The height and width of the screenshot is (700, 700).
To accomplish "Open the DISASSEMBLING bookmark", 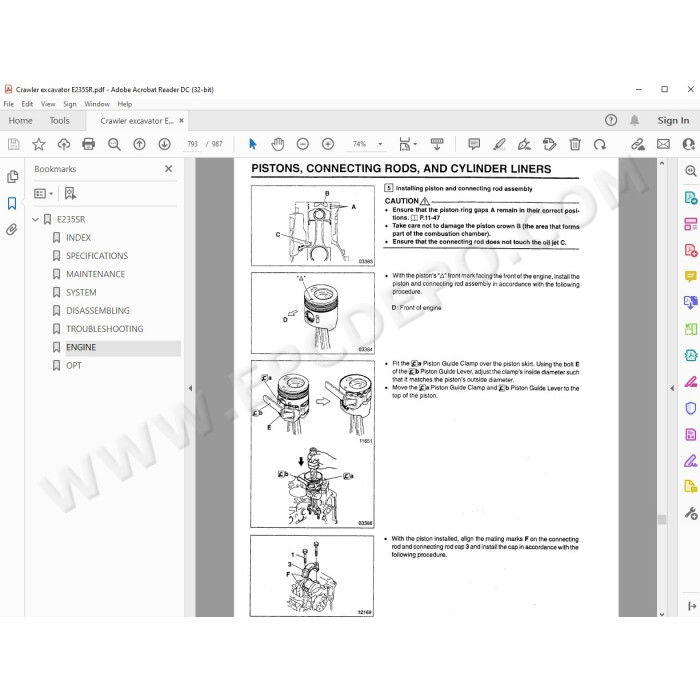I will (x=98, y=311).
